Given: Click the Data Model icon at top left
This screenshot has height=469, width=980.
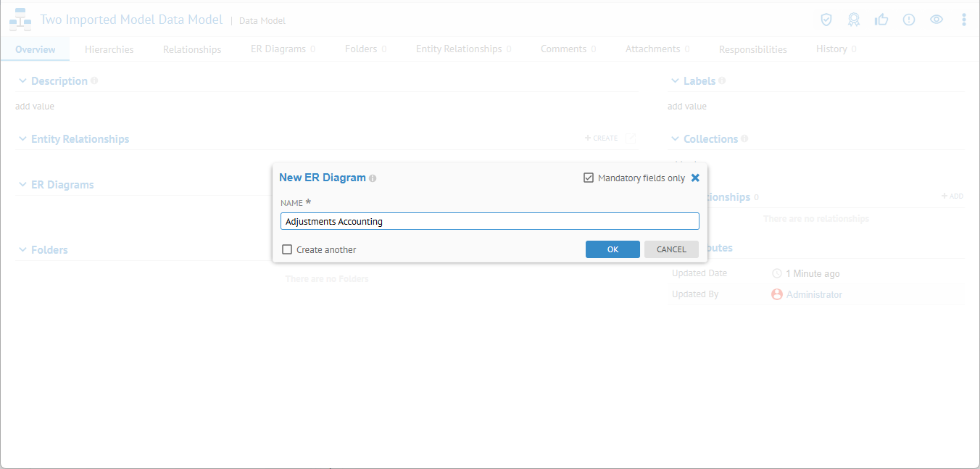Looking at the screenshot, I should (x=20, y=20).
